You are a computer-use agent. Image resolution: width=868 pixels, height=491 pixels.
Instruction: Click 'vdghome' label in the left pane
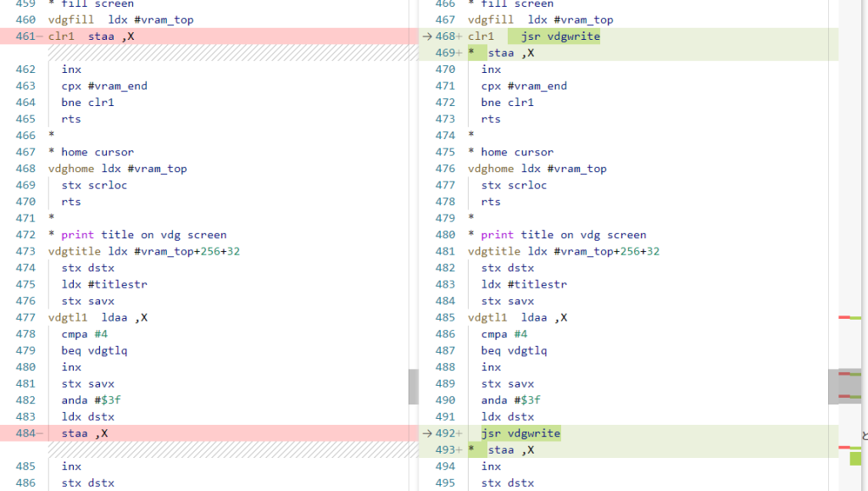pos(71,169)
